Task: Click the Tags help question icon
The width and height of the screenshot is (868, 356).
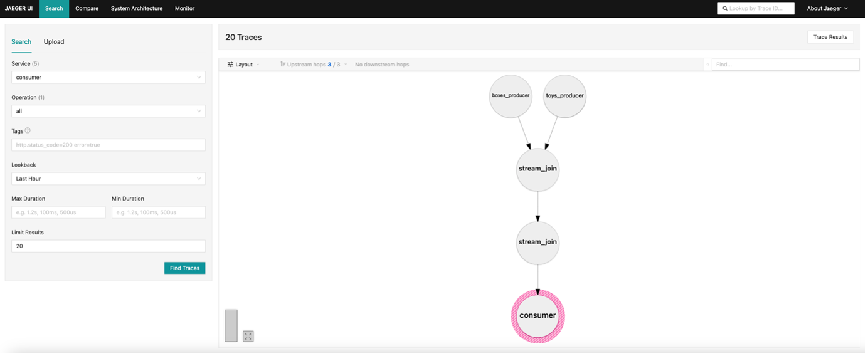Action: [x=28, y=130]
